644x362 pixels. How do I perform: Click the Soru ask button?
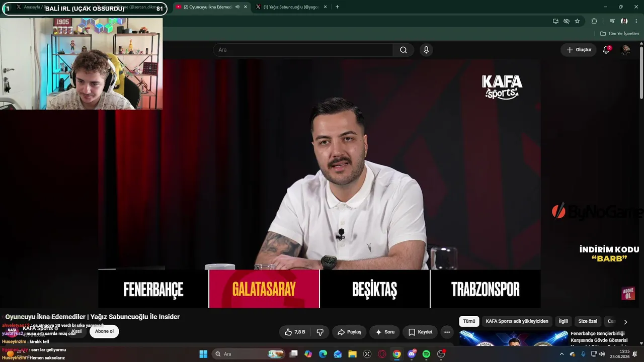tap(385, 332)
